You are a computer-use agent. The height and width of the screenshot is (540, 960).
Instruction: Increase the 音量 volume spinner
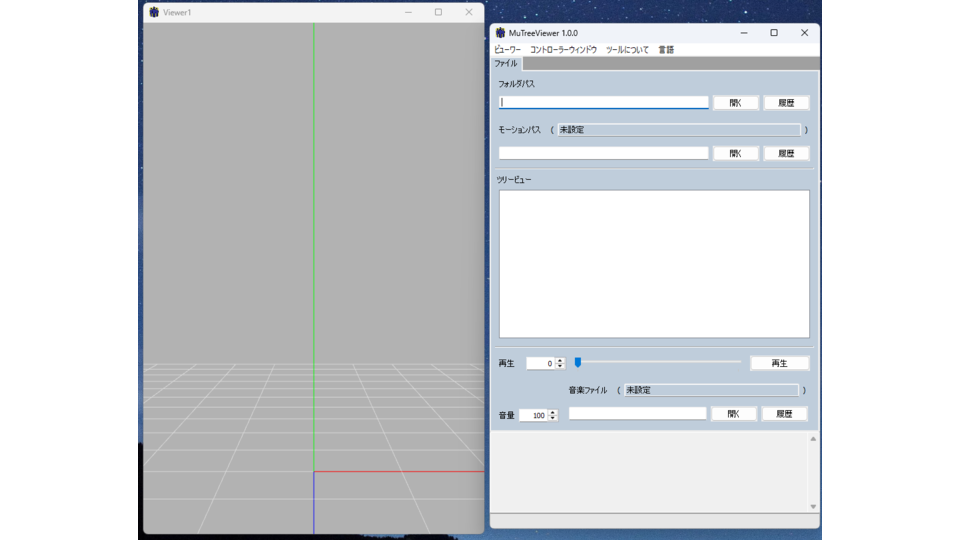pos(552,412)
